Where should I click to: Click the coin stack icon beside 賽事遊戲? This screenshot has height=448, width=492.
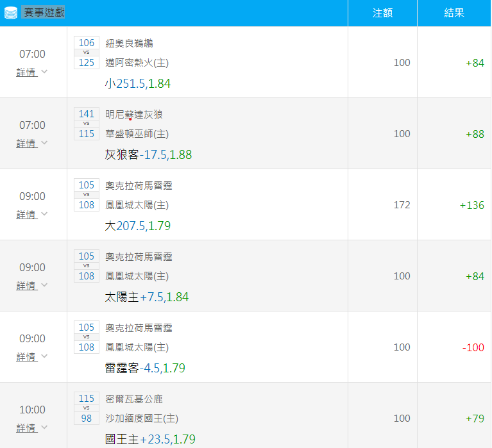coord(11,13)
